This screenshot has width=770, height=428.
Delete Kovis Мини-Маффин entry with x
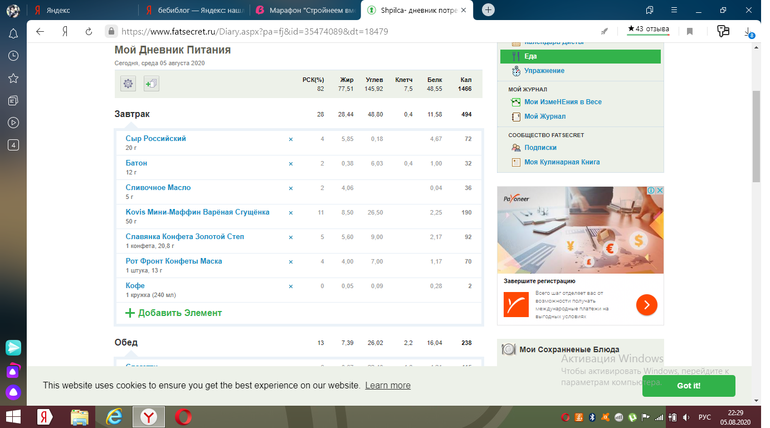tap(291, 213)
